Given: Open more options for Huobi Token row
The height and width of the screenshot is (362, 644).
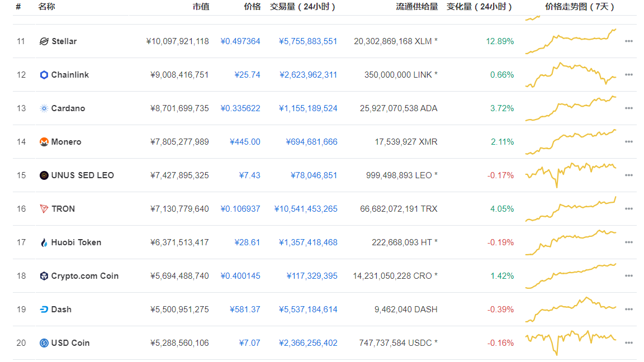Looking at the screenshot, I should pyautogui.click(x=628, y=242).
